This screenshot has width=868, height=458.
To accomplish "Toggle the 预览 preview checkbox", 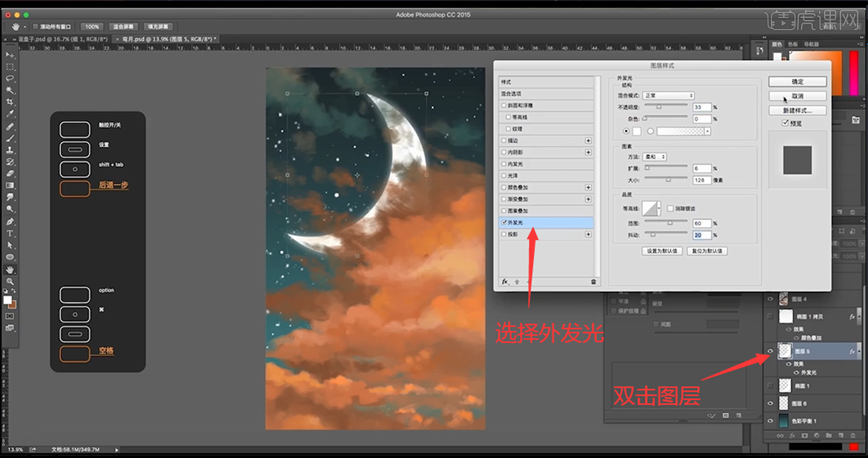I will pos(786,123).
